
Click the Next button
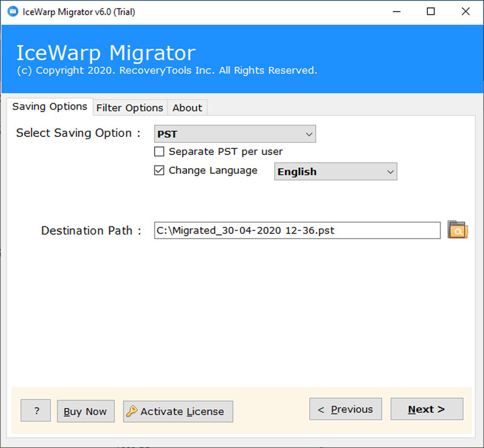click(x=427, y=409)
